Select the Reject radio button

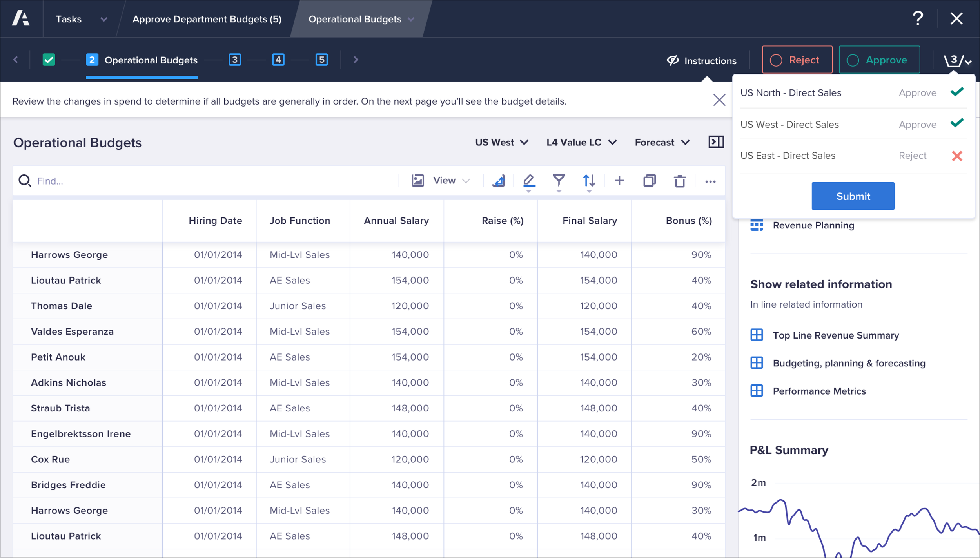(x=776, y=60)
